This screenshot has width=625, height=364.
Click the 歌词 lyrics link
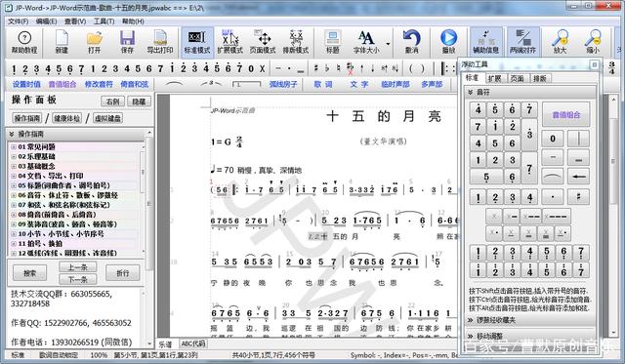323,84
